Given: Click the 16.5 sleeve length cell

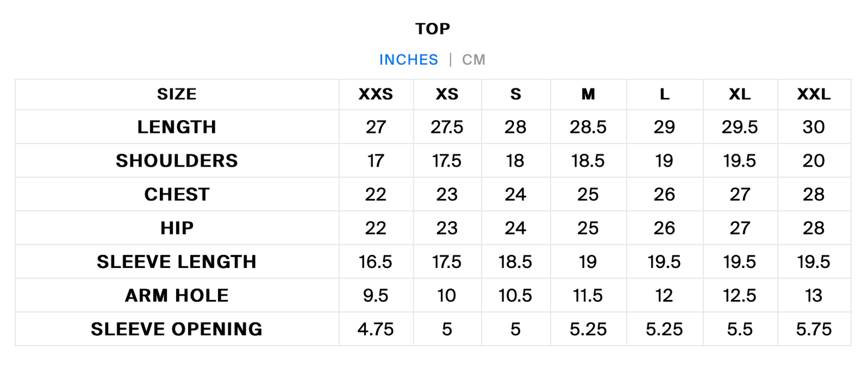Looking at the screenshot, I should click(376, 261).
